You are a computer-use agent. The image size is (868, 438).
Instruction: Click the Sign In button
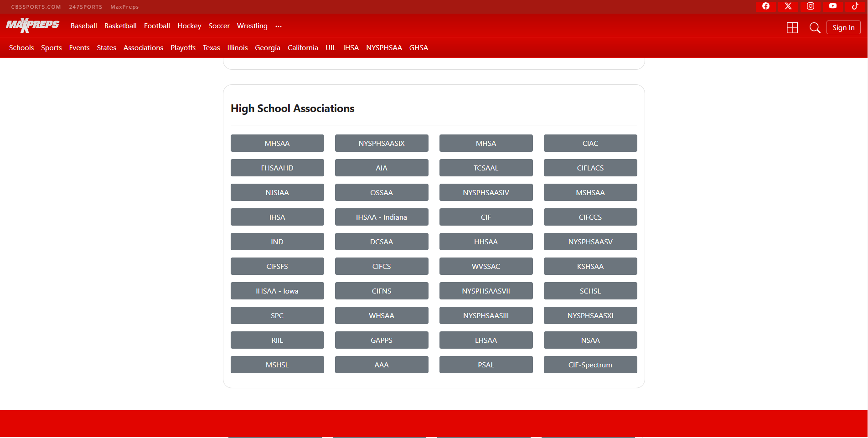pos(843,28)
